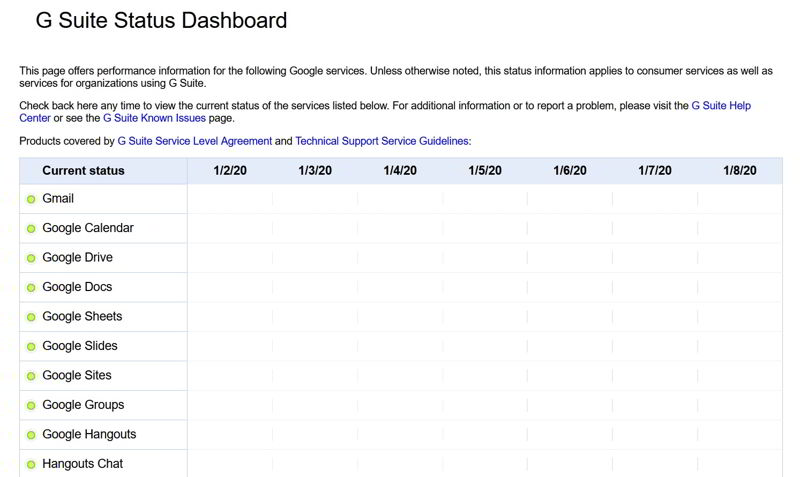Click the 1/7/20 date header
Screen dimensions: 800x477
(x=655, y=170)
